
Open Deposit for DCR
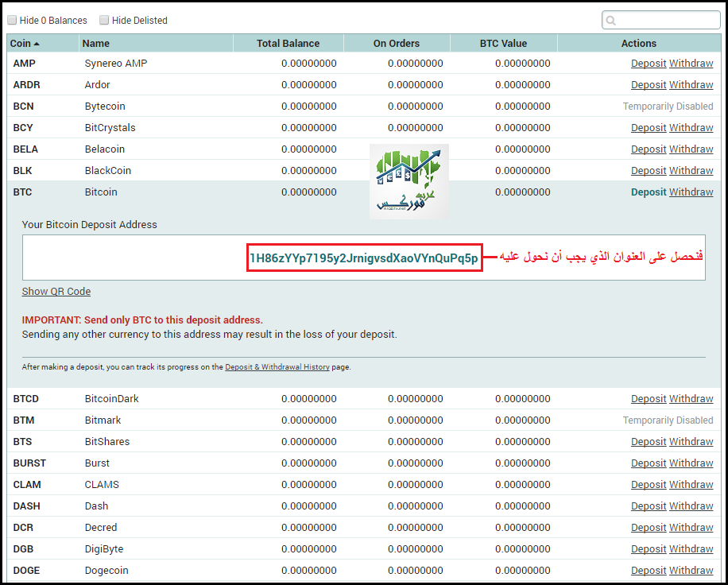649,528
